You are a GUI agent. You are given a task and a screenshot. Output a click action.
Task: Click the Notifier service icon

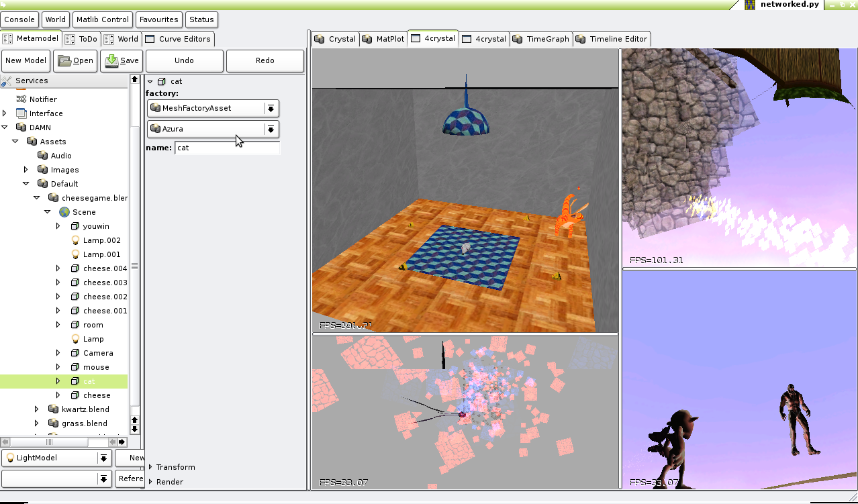[x=21, y=99]
